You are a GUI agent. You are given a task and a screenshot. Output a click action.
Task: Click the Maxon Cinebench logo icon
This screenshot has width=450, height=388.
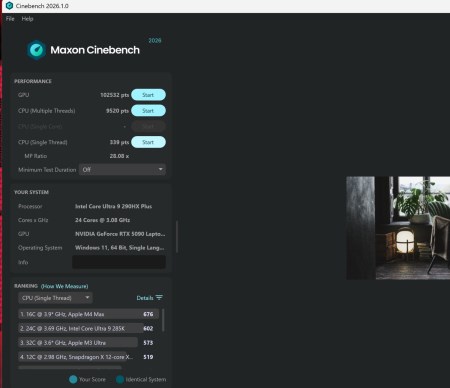click(36, 50)
